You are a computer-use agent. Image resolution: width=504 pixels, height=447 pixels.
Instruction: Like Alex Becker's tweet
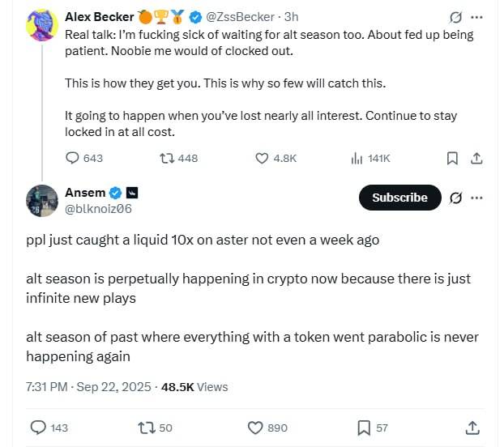(262, 159)
